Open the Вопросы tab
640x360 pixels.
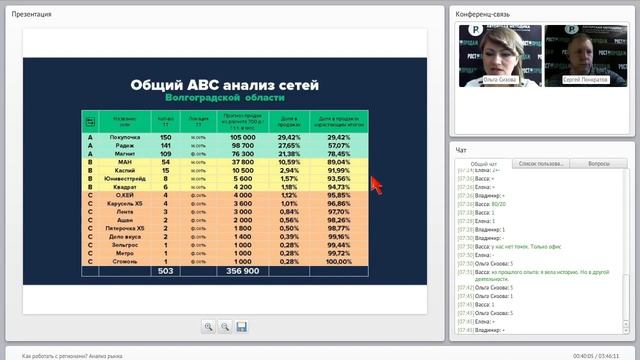pos(599,164)
